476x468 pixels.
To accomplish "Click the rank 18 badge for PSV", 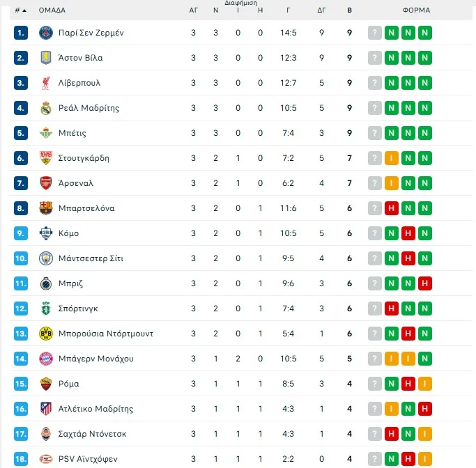I will 21,459.
